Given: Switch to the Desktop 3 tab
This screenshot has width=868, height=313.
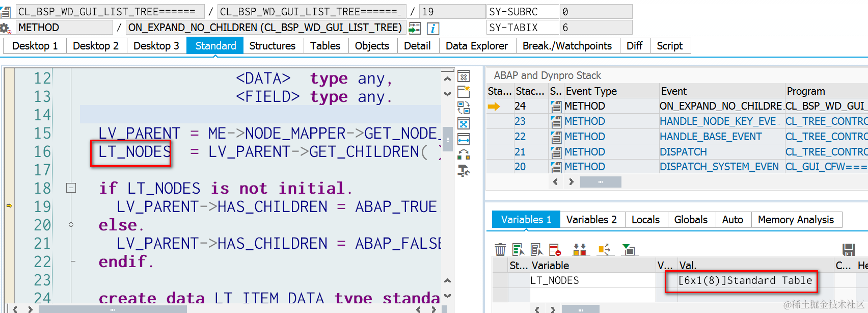Looking at the screenshot, I should tap(156, 46).
